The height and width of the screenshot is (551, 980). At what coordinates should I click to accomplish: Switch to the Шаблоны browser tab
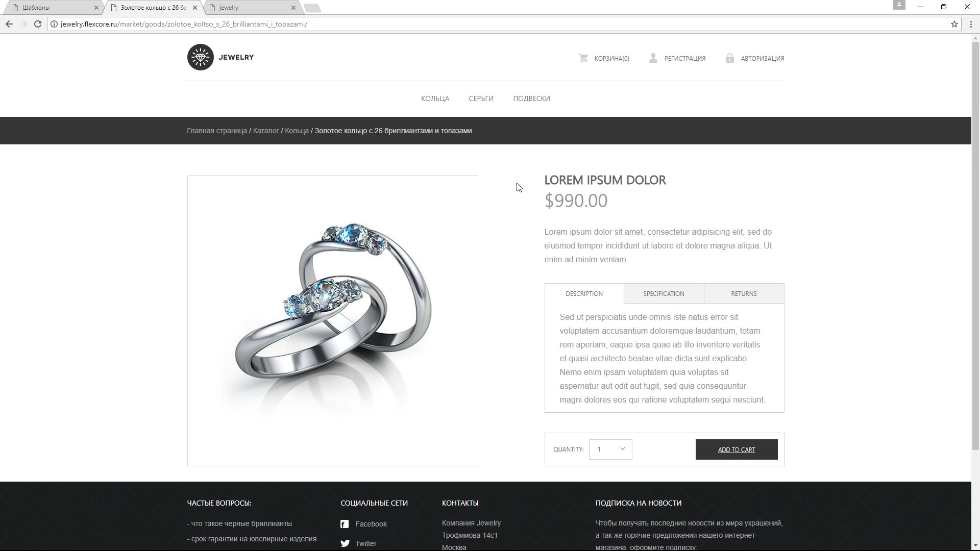51,8
